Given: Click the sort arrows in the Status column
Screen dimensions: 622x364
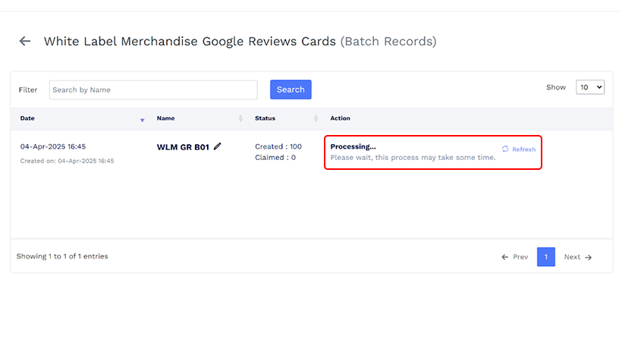Looking at the screenshot, I should pyautogui.click(x=315, y=119).
